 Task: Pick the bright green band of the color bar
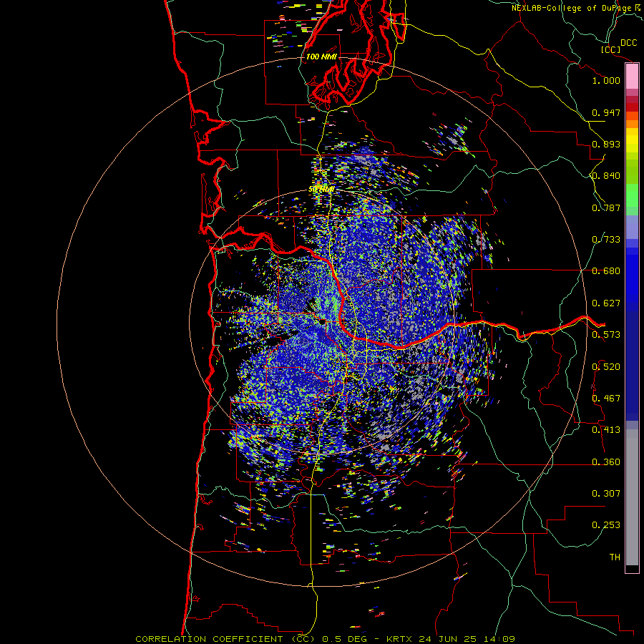(x=632, y=195)
